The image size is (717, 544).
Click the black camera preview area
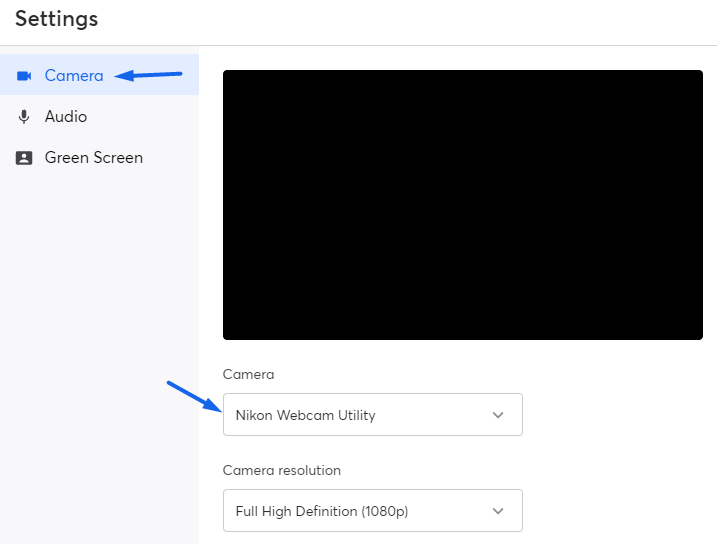(x=463, y=205)
